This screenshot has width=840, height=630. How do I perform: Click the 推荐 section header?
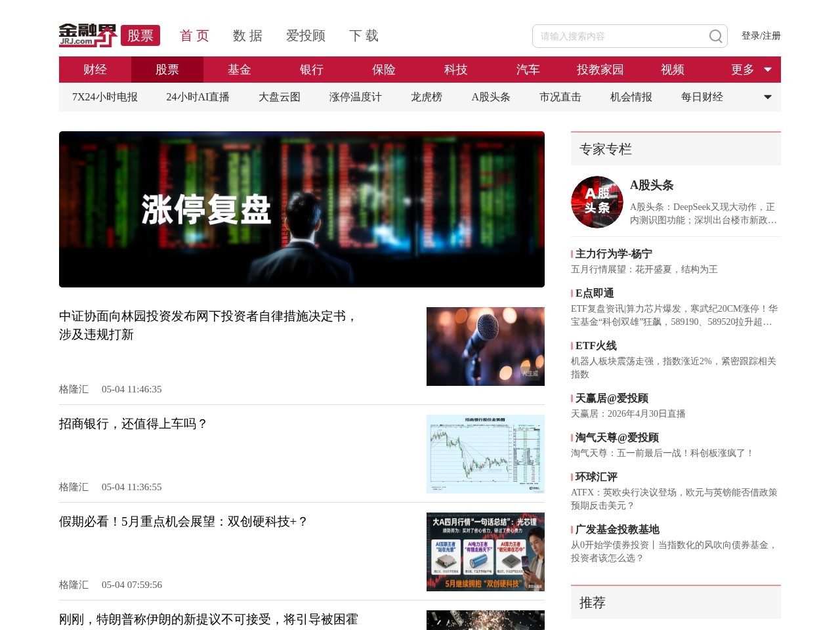coord(676,602)
